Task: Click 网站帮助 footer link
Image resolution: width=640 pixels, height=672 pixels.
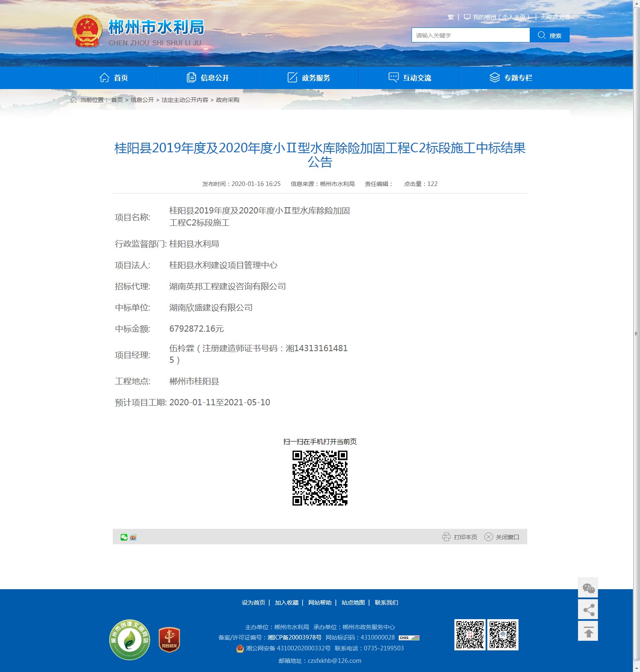Action: 320,603
